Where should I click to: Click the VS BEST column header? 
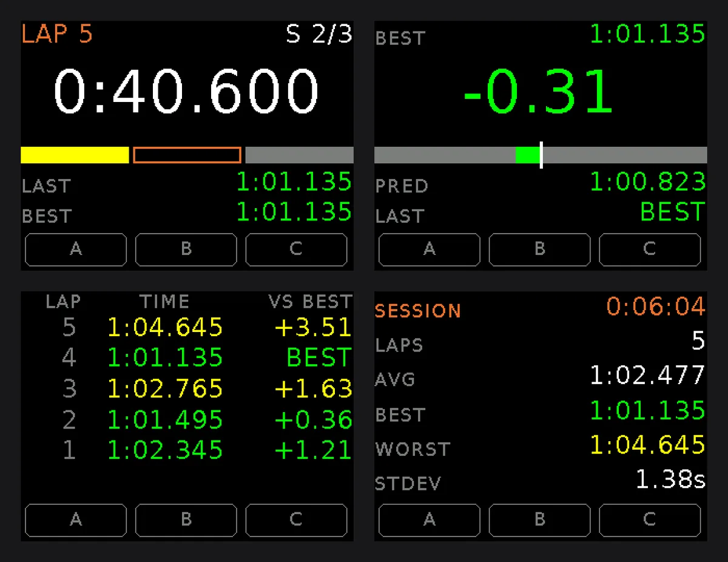point(311,302)
